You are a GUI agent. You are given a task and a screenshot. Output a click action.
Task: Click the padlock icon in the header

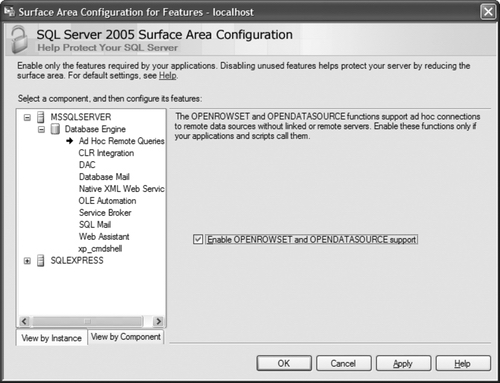pyautogui.click(x=19, y=40)
